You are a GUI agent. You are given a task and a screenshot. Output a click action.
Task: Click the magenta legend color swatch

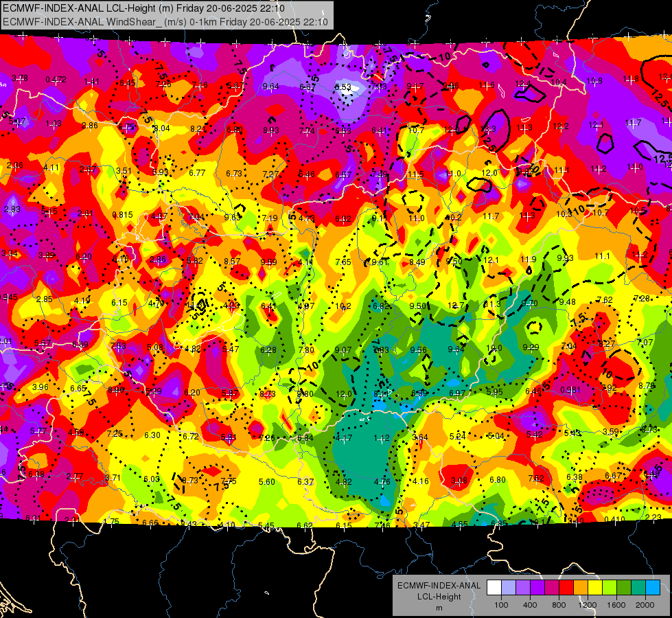click(552, 587)
